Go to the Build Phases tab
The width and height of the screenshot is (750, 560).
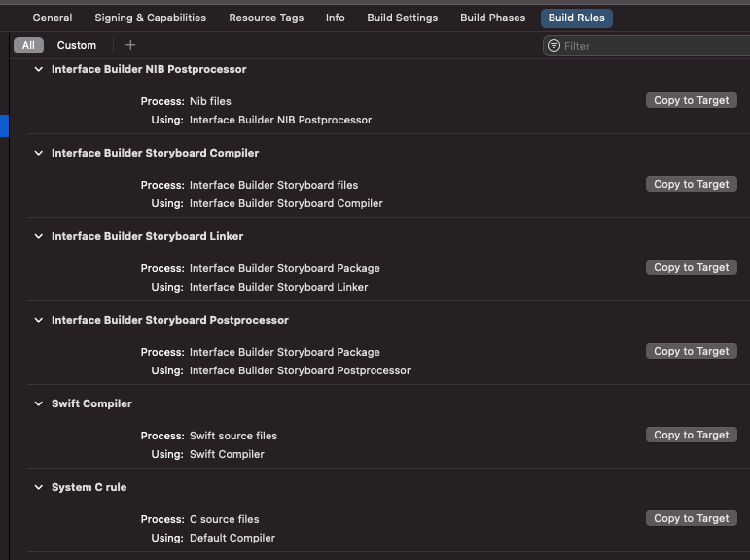(492, 17)
